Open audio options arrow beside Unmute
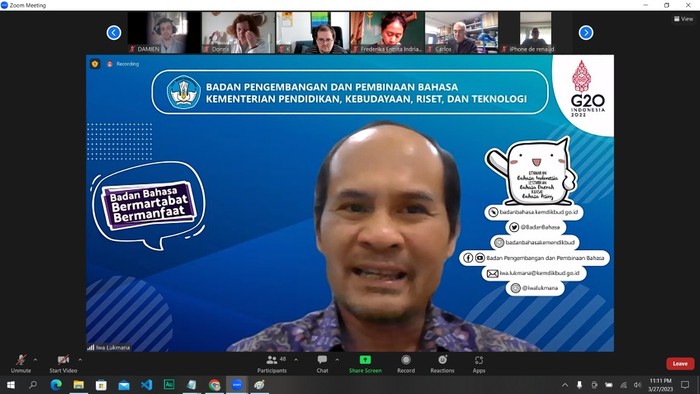This screenshot has height=394, width=700. click(x=35, y=360)
